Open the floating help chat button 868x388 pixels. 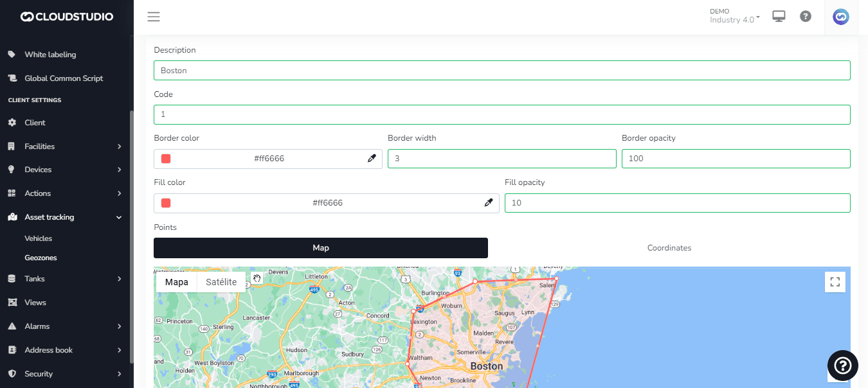[842, 366]
